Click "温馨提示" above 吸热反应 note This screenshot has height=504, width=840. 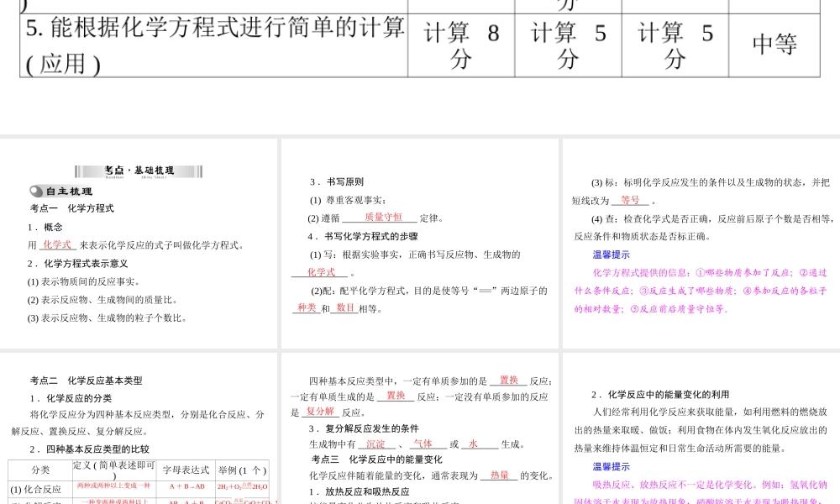(611, 467)
